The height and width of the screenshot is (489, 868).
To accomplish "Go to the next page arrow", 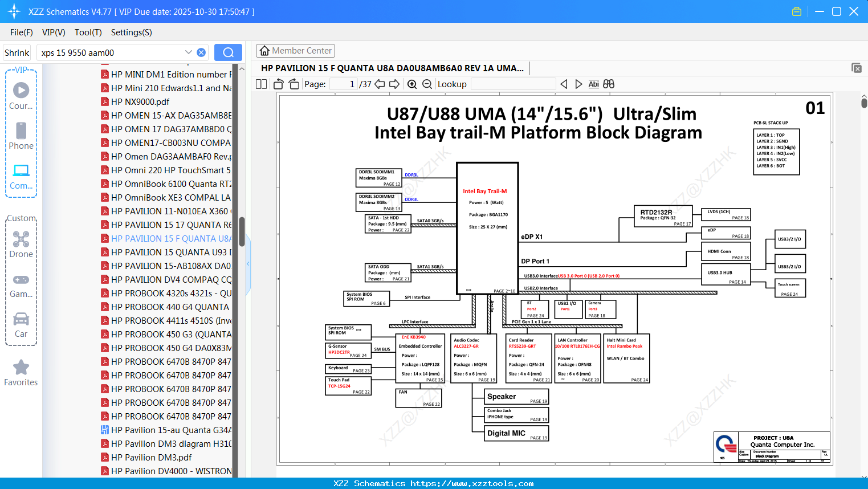I will click(394, 84).
